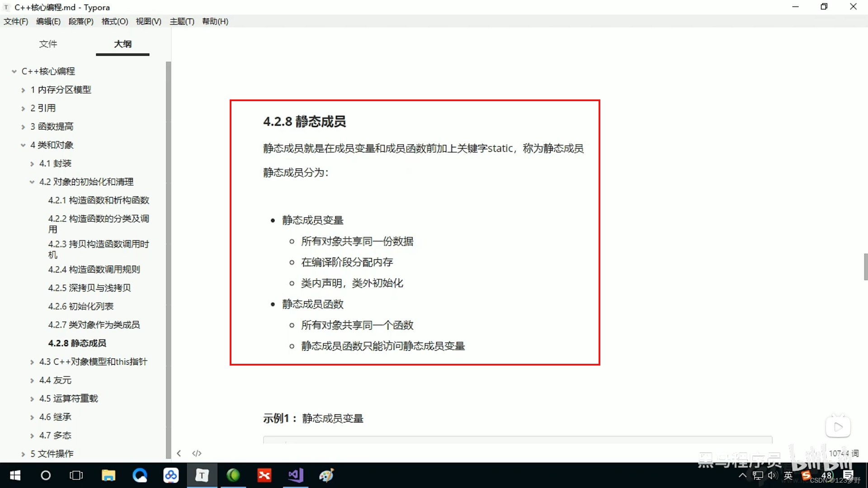Collapse the 4.2 对象的初始化和清理 node
Viewport: 868px width, 488px height.
tap(32, 182)
